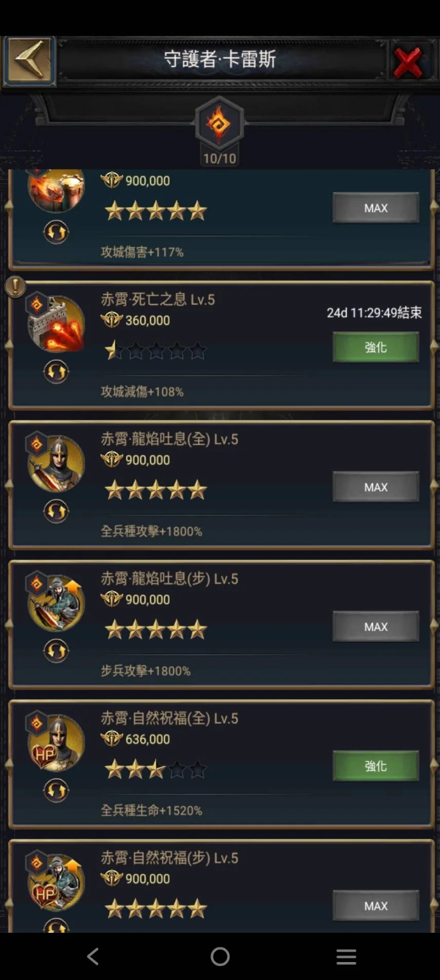
Task: Tap the MAX button for 龍焰吐息(步)
Action: (x=376, y=627)
